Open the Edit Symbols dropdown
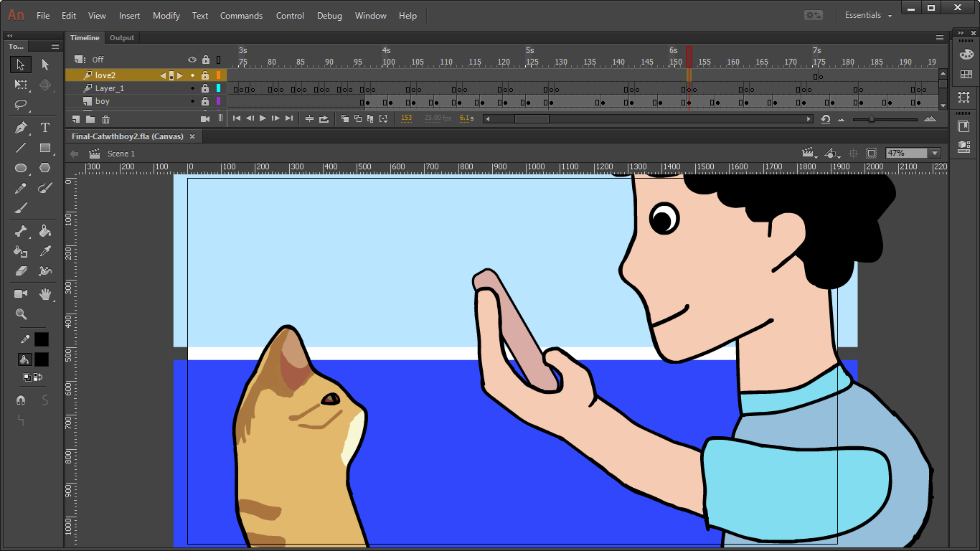 point(832,154)
